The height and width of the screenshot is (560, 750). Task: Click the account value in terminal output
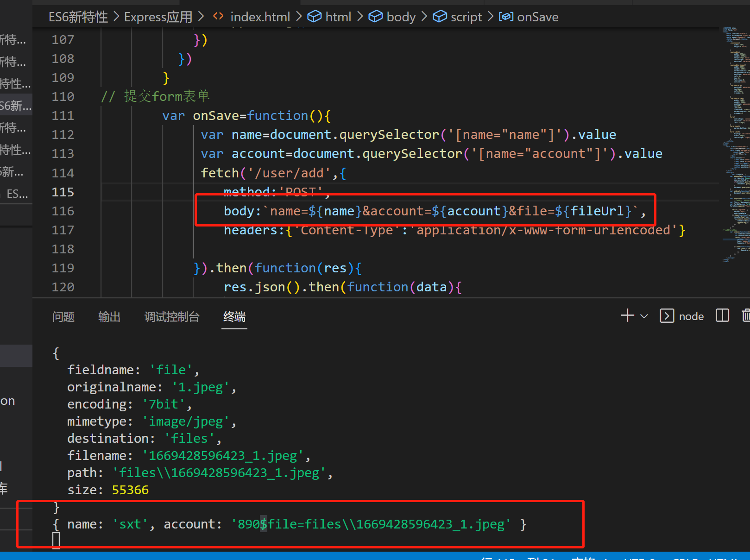pyautogui.click(x=371, y=524)
